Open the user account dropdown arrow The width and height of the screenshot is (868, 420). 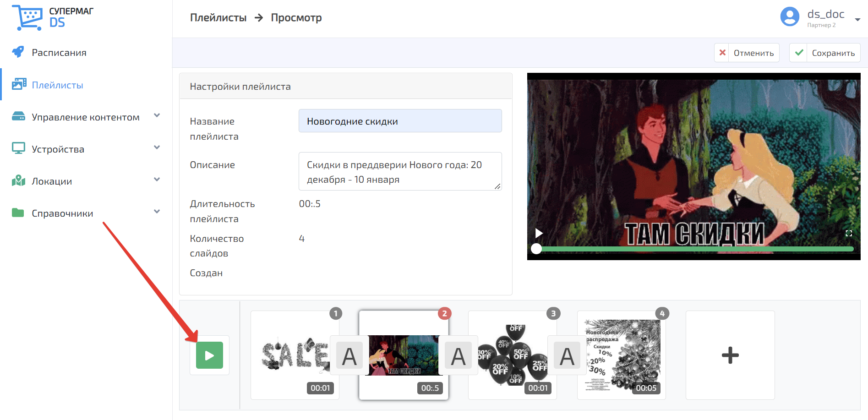pyautogui.click(x=857, y=20)
